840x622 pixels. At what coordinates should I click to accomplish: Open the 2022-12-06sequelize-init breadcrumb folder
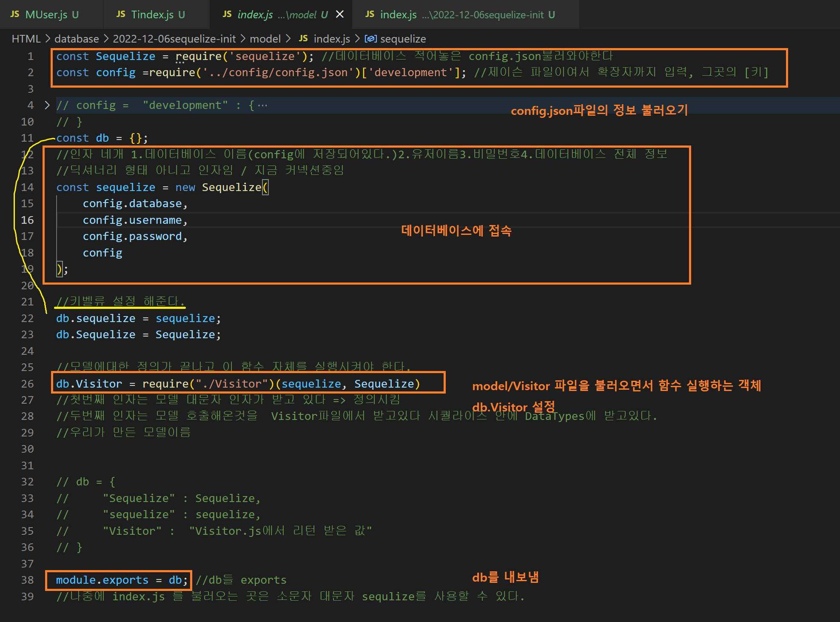(x=174, y=39)
